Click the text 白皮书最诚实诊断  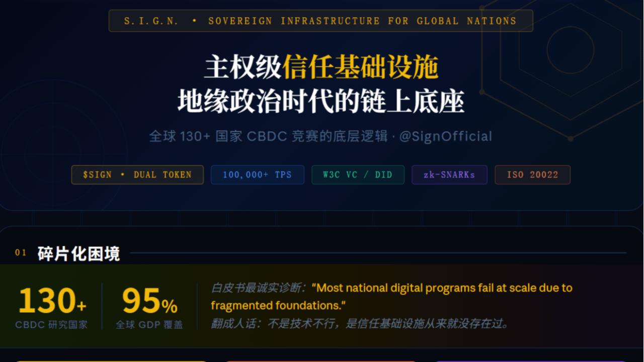[x=258, y=288]
